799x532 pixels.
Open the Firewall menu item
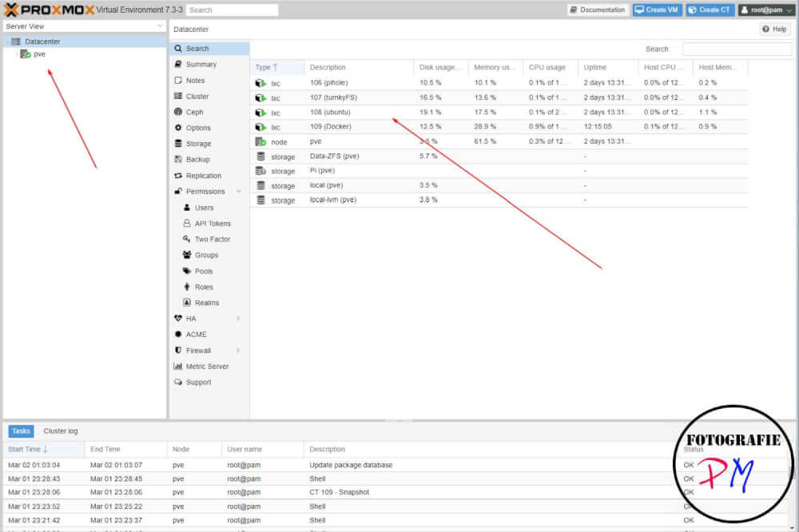209,351
